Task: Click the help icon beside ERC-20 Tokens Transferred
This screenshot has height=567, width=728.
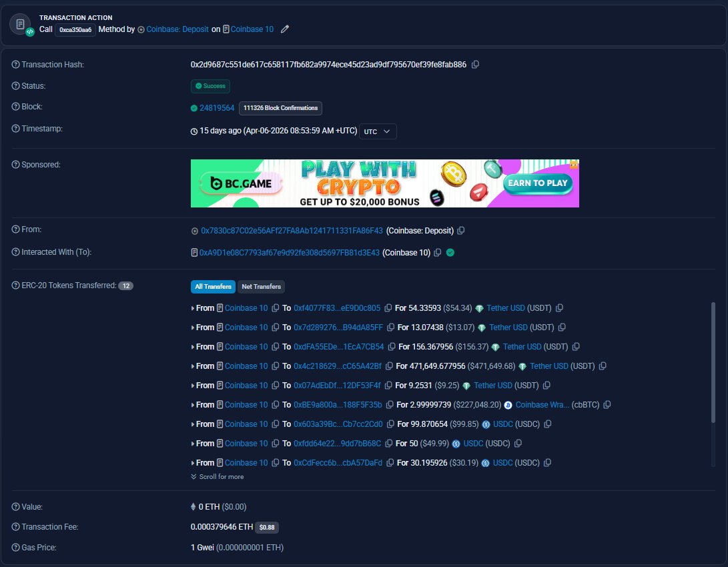Action: pyautogui.click(x=15, y=286)
